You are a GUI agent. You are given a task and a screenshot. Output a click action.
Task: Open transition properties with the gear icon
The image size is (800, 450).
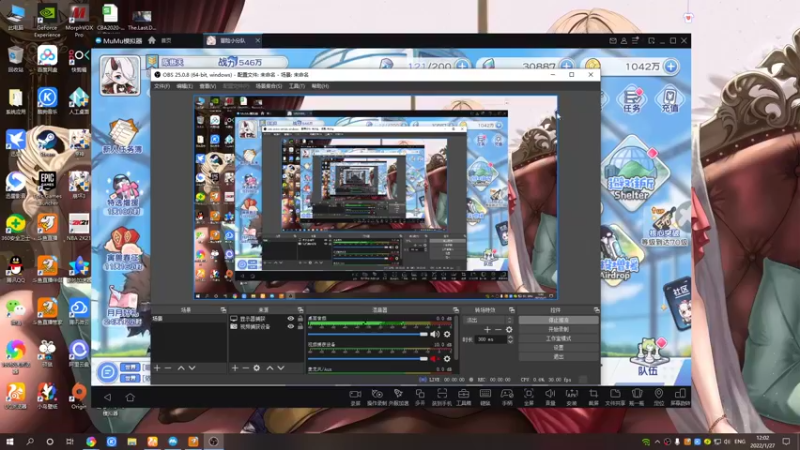click(x=509, y=330)
